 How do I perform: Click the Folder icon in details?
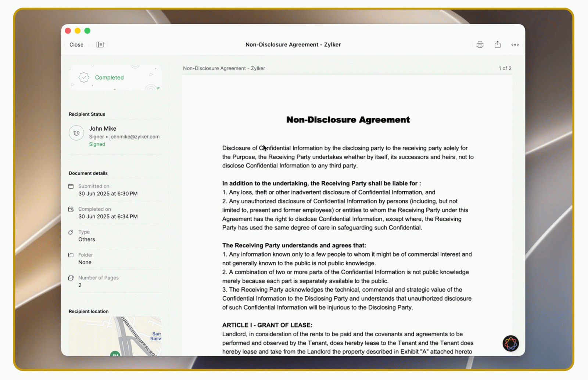(x=71, y=255)
